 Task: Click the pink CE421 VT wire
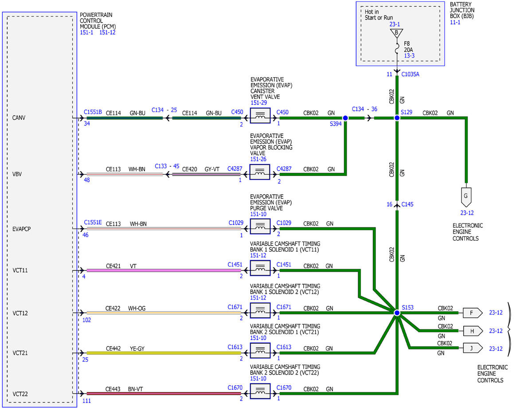[164, 270]
